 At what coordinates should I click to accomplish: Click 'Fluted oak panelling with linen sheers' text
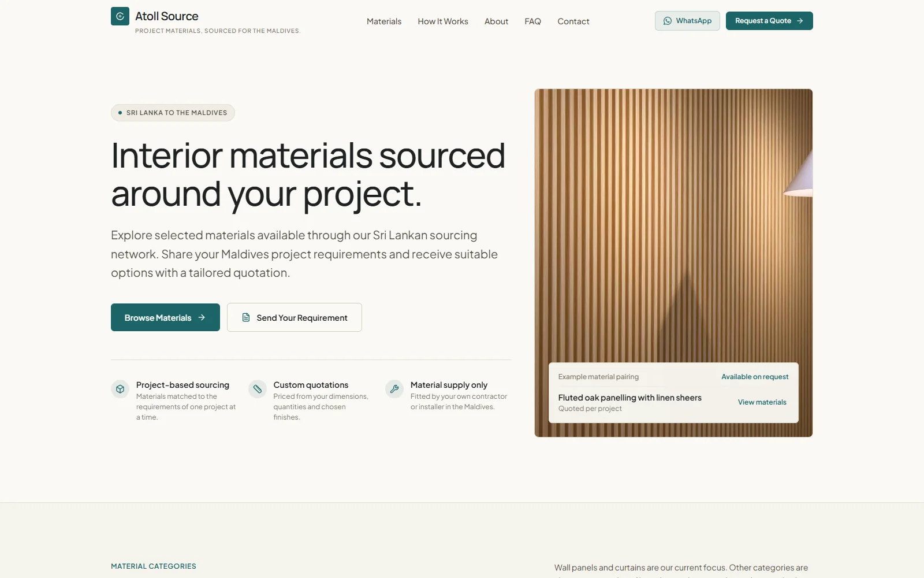(629, 398)
